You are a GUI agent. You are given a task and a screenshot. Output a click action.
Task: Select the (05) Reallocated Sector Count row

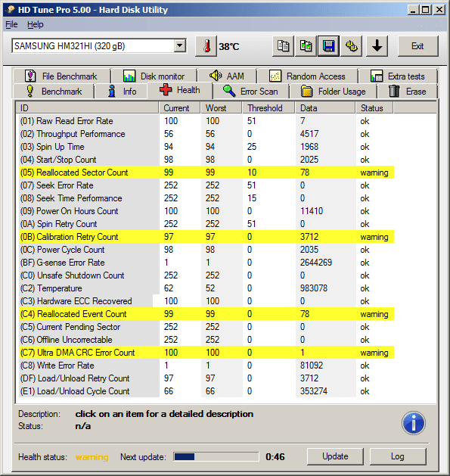click(206, 173)
